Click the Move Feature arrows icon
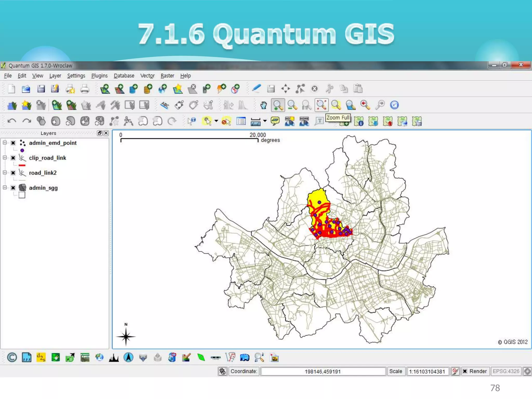The height and width of the screenshot is (399, 532). 285,89
